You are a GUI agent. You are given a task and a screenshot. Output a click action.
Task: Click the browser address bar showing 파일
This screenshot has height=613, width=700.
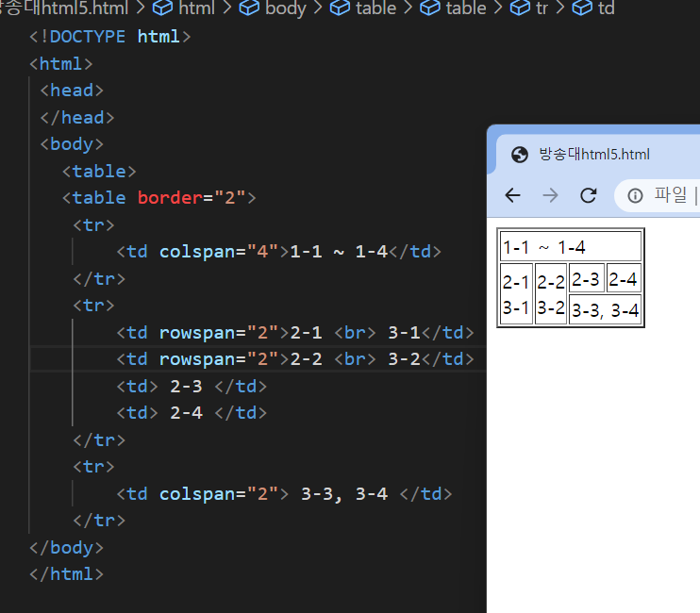coord(658,195)
